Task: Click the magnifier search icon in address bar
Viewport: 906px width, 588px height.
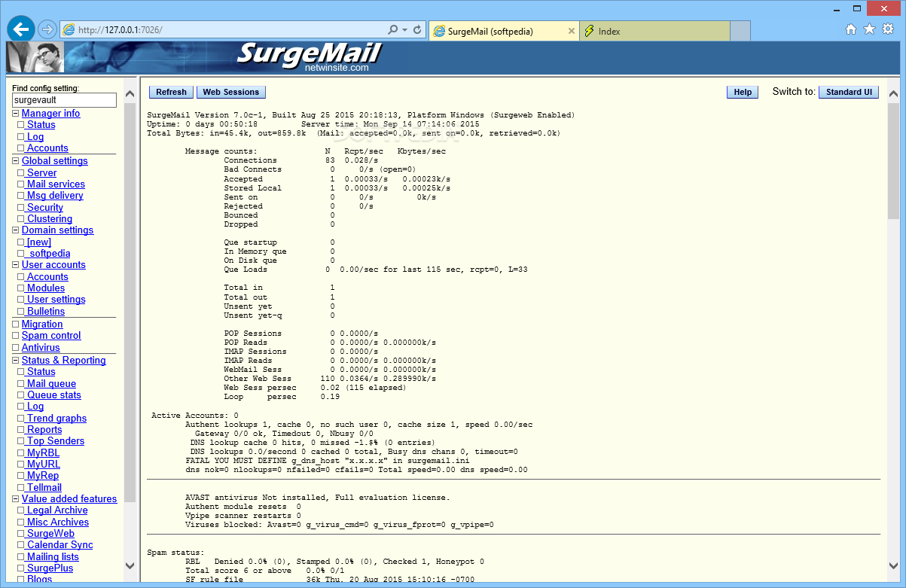Action: coord(392,30)
